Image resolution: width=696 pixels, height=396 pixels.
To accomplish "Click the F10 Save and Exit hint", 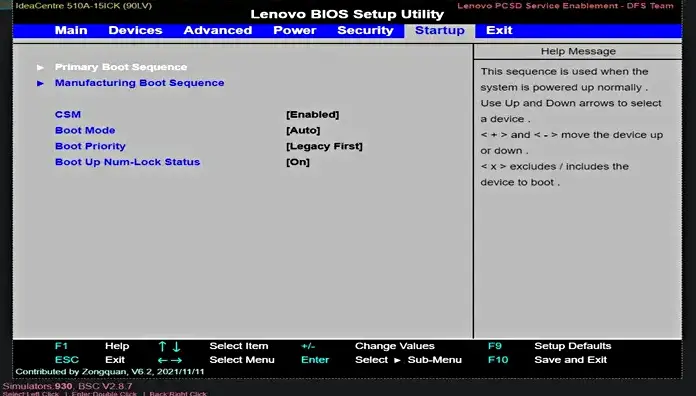I will click(x=547, y=360).
